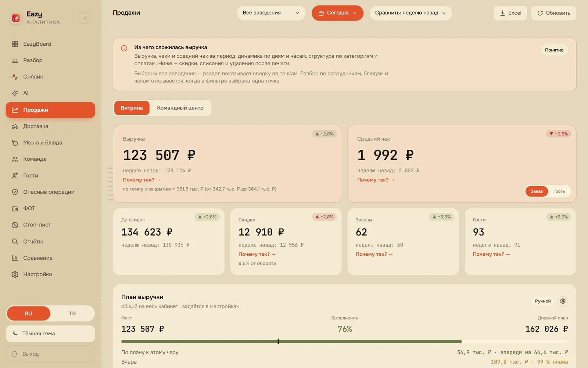
Task: Switch language to TR
Action: pos(72,314)
